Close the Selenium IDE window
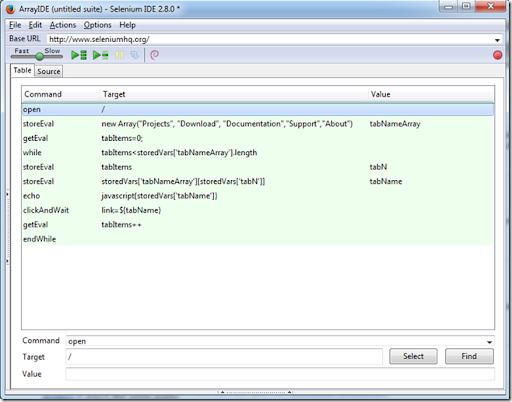The width and height of the screenshot is (512, 402). coord(491,6)
